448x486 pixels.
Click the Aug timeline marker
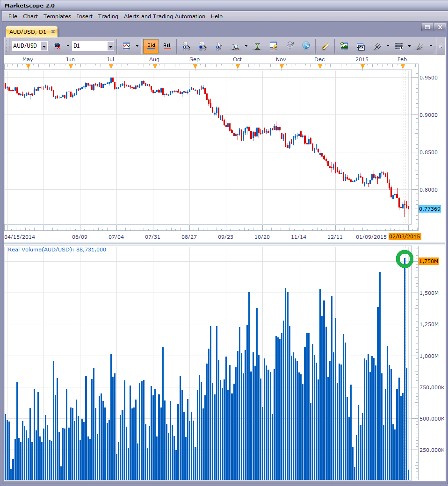tap(155, 66)
